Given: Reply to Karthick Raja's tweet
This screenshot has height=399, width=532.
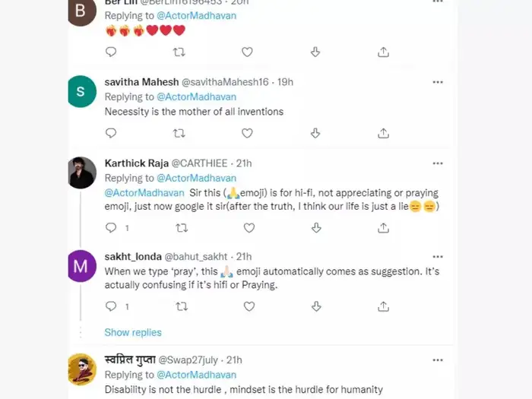Looking at the screenshot, I should (x=111, y=227).
